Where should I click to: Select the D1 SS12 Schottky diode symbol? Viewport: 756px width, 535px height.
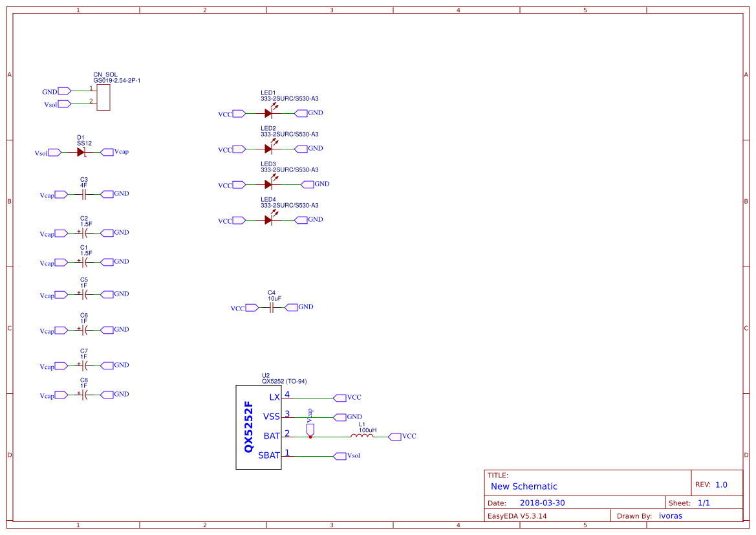coord(80,151)
